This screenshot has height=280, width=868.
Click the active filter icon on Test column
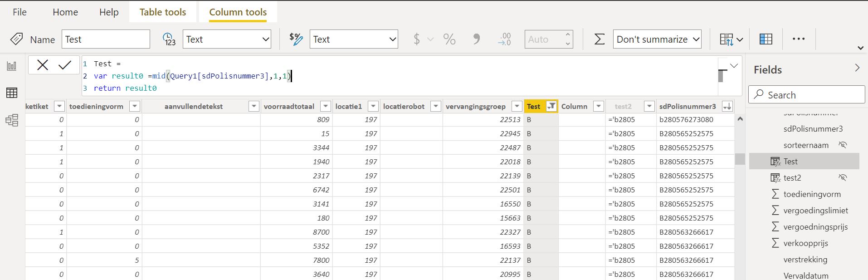(x=551, y=106)
